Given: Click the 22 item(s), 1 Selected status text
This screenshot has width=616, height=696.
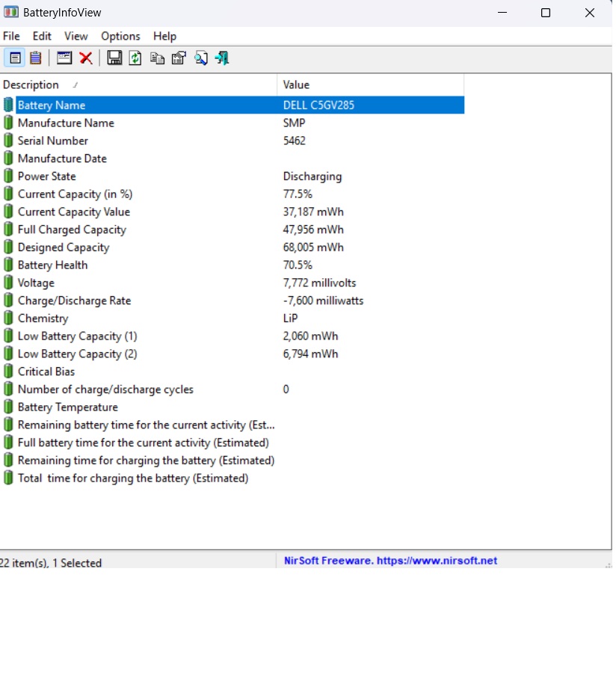Looking at the screenshot, I should pos(51,563).
